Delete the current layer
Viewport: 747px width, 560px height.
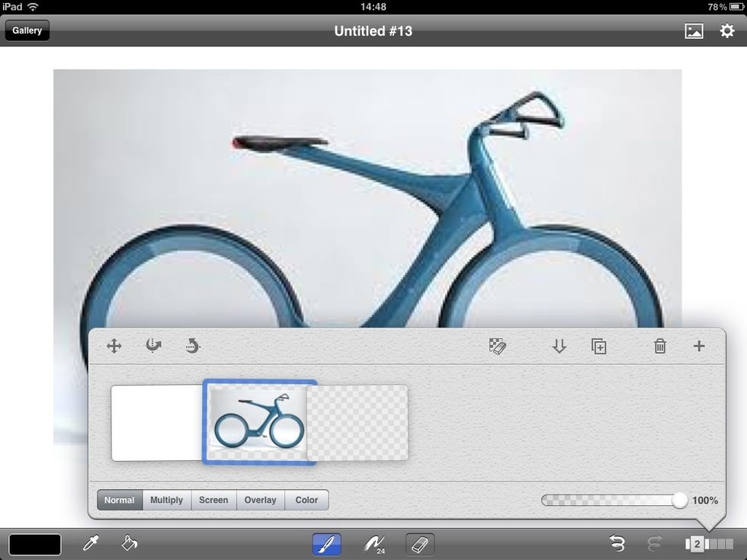tap(659, 346)
